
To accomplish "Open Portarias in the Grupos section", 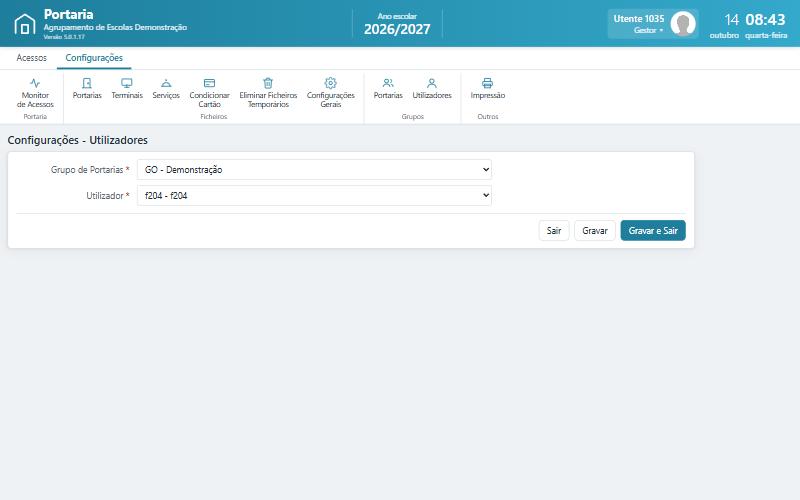I will (x=388, y=89).
